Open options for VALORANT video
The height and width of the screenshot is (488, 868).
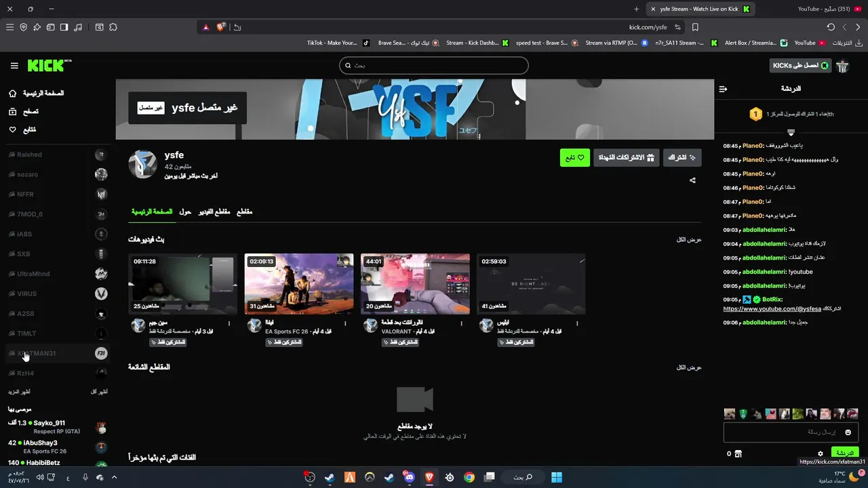click(462, 323)
